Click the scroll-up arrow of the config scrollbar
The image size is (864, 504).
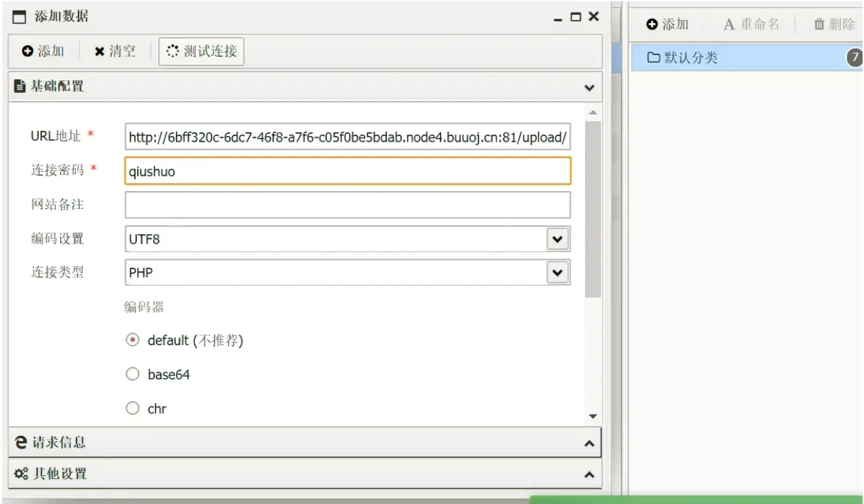coord(592,113)
